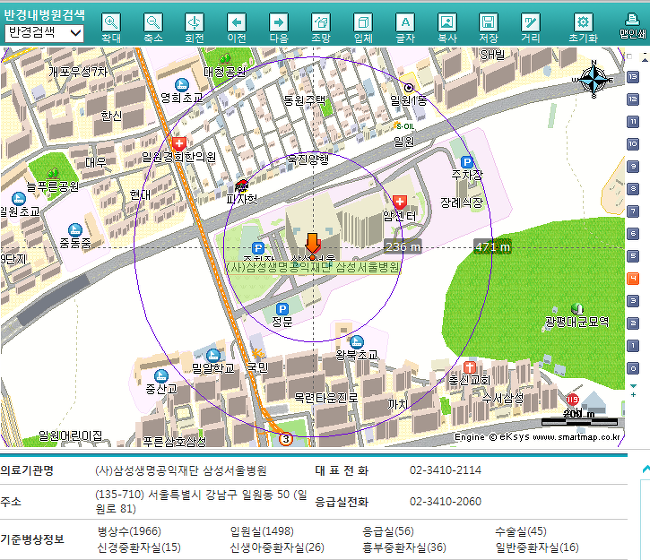Click the 471 m radius label

(492, 247)
